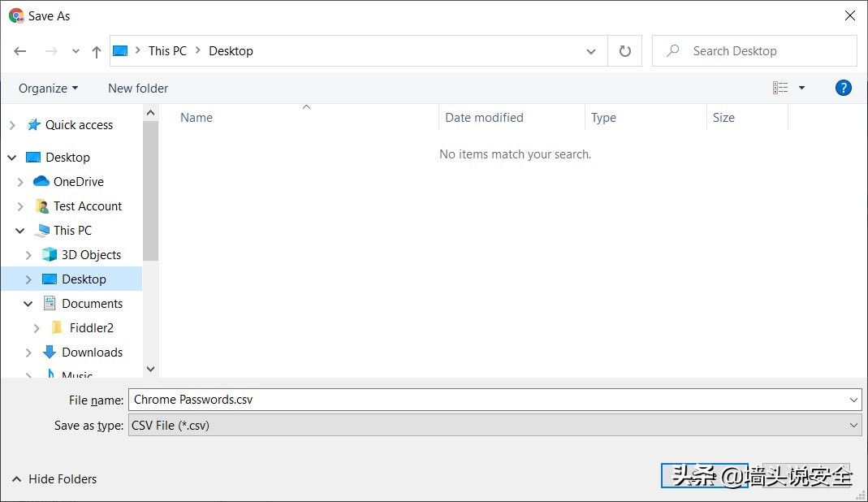Refresh the Desktop folder view
This screenshot has width=868, height=502.
(x=625, y=51)
